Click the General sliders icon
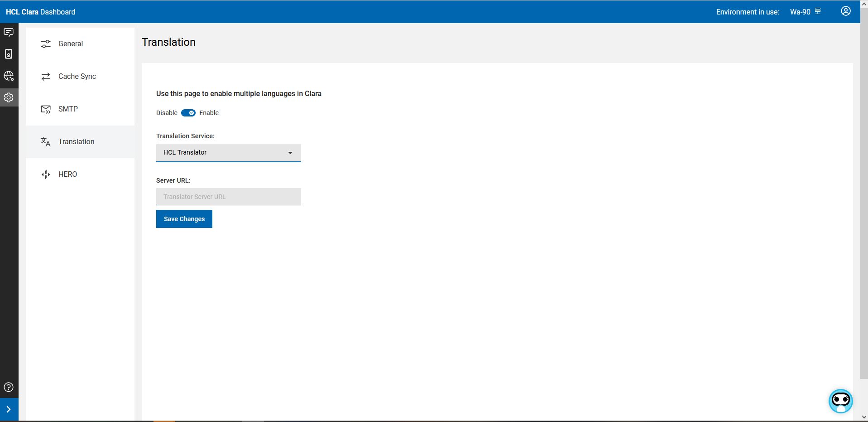868x422 pixels. (46, 44)
